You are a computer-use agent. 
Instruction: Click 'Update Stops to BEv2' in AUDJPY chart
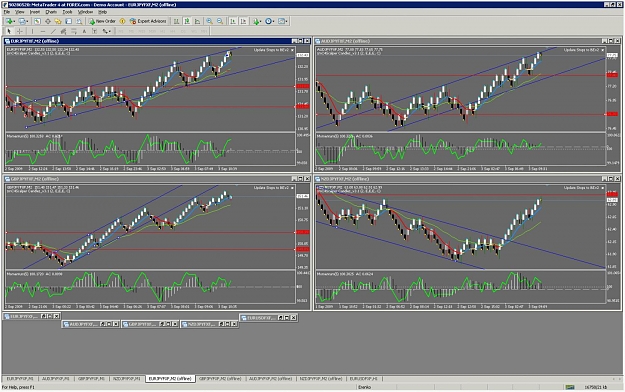click(581, 50)
